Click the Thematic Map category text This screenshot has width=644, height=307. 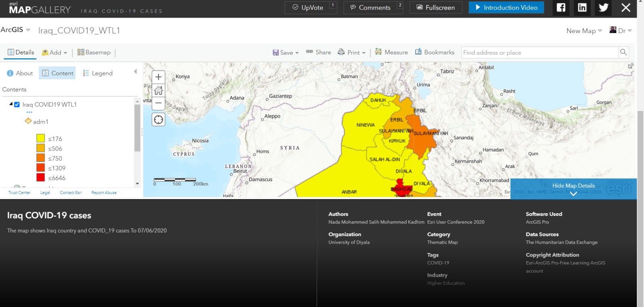[x=442, y=242]
